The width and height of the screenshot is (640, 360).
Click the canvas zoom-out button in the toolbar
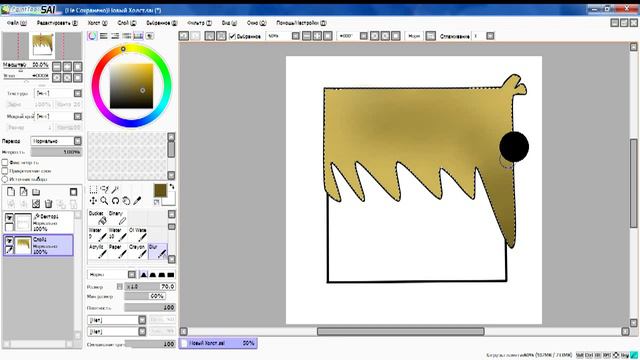307,36
